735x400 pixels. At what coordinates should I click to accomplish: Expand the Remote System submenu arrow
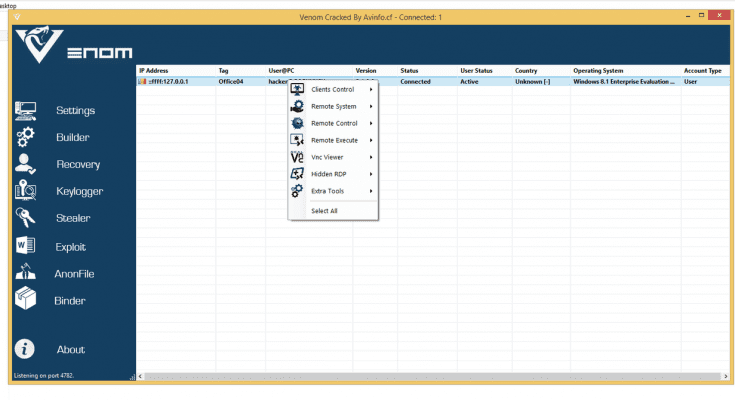click(371, 106)
